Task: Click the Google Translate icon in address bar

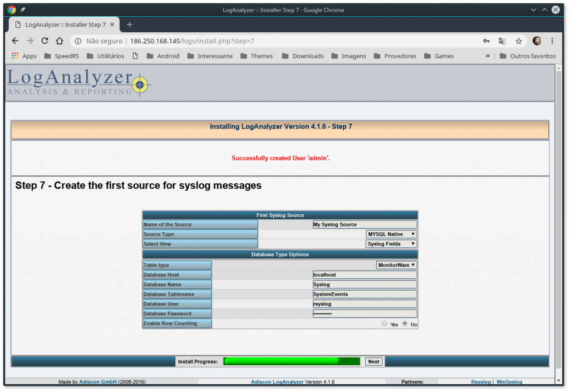Action: (x=502, y=41)
